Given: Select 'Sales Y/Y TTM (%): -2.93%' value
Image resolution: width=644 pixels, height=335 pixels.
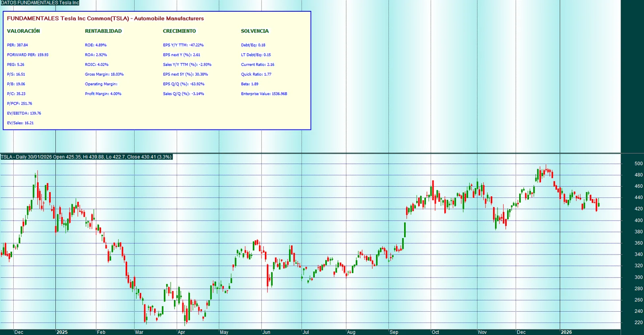Looking at the screenshot, I should pos(187,64).
